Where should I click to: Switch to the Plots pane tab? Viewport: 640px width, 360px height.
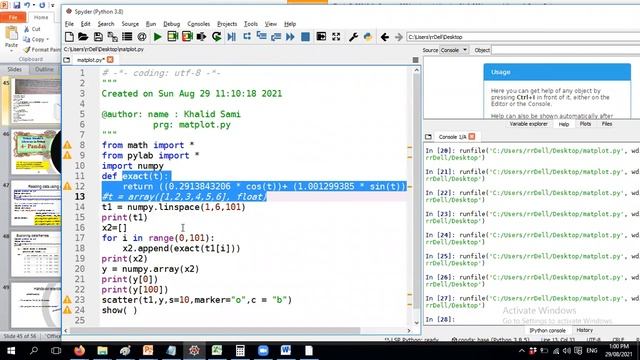[585, 124]
